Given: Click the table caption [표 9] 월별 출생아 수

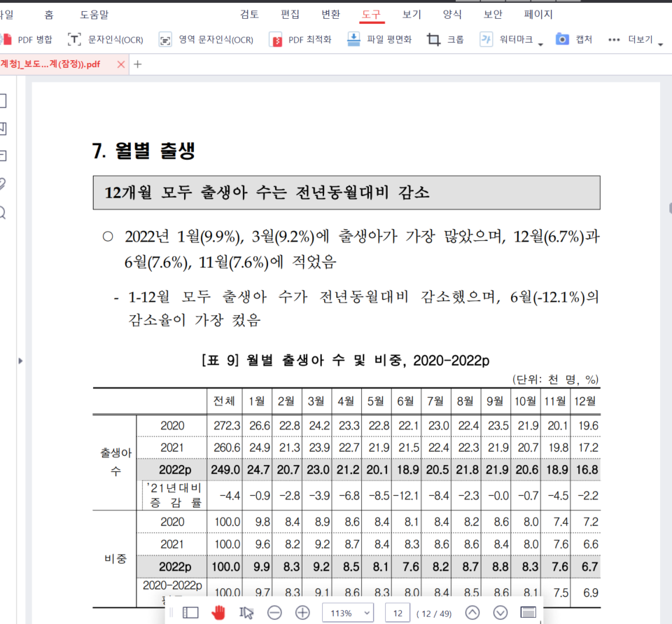Looking at the screenshot, I should pyautogui.click(x=274, y=360).
